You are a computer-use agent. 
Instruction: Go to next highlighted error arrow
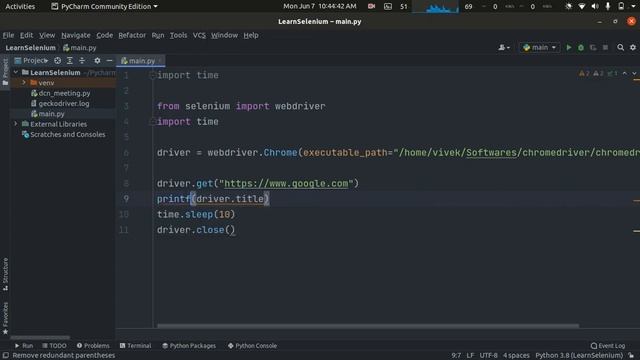(x=634, y=73)
